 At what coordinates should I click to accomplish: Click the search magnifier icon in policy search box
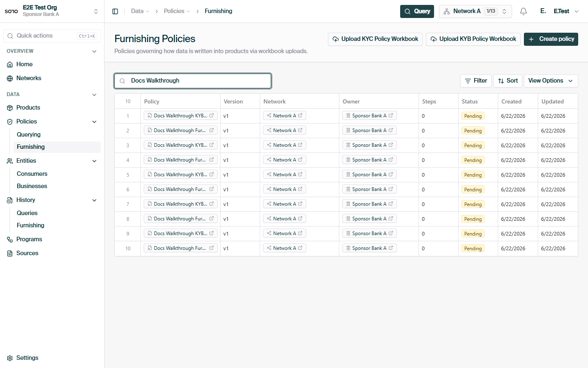(122, 81)
